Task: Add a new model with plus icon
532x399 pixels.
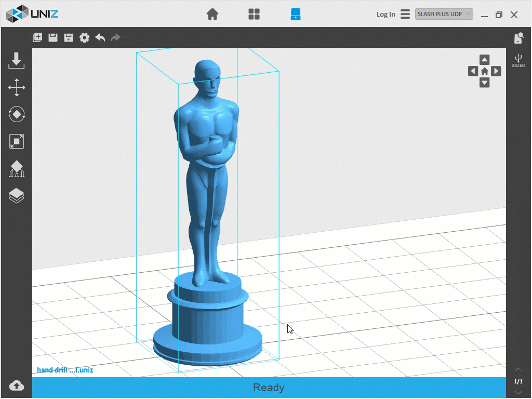Action: pos(37,37)
